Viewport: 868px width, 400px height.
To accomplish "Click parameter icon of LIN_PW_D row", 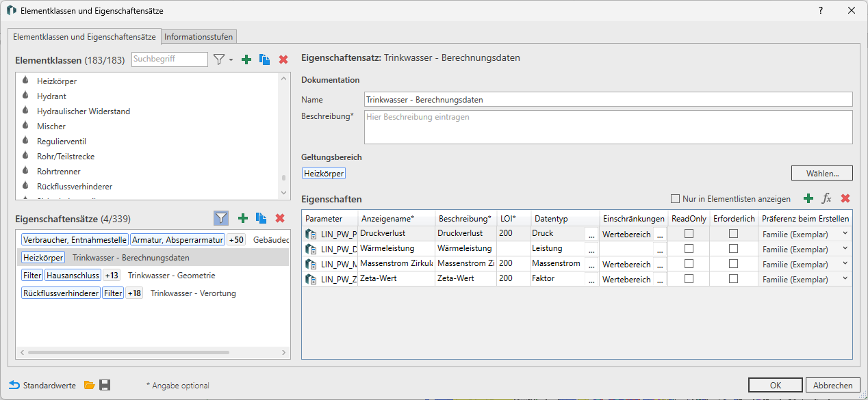I will (311, 249).
